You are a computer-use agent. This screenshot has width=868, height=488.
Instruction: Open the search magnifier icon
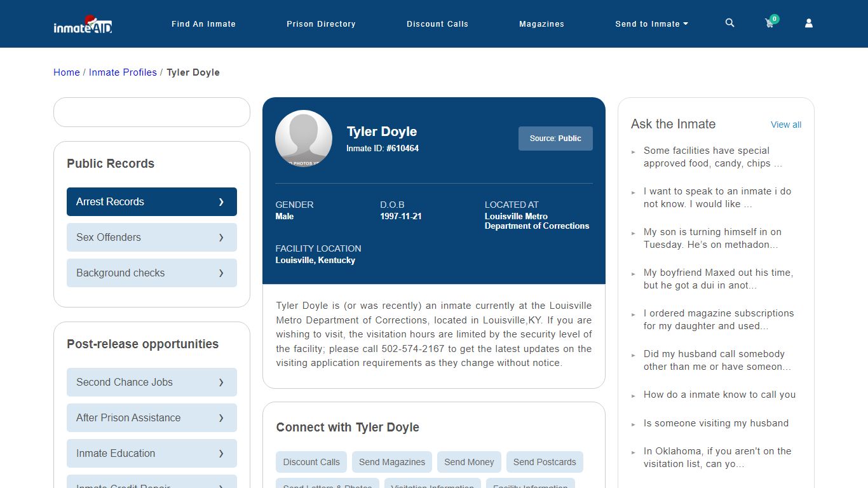pyautogui.click(x=729, y=23)
